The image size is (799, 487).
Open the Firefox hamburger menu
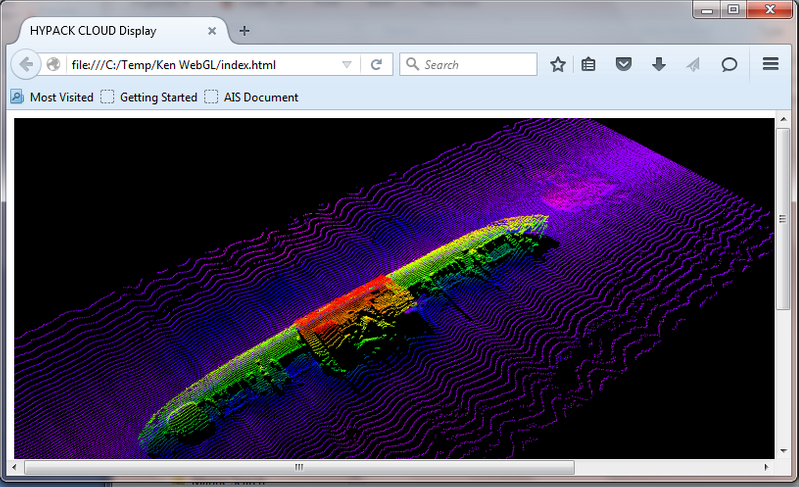tap(770, 65)
